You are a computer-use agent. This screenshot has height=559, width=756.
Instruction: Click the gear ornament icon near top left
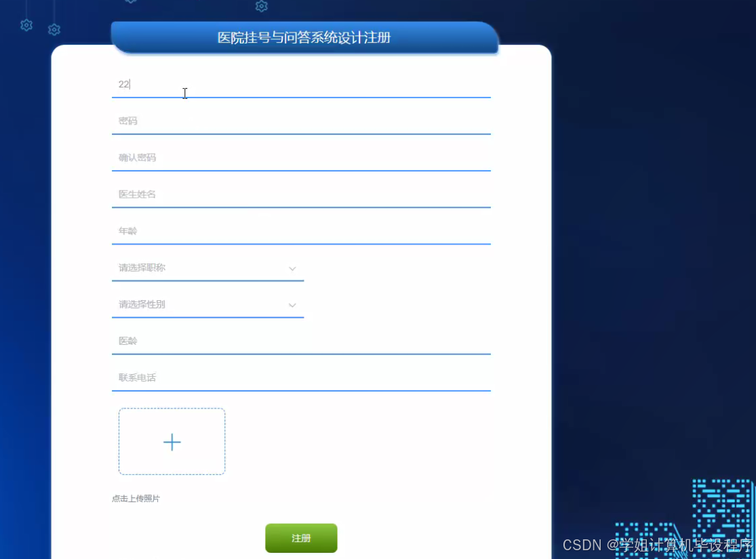[26, 25]
